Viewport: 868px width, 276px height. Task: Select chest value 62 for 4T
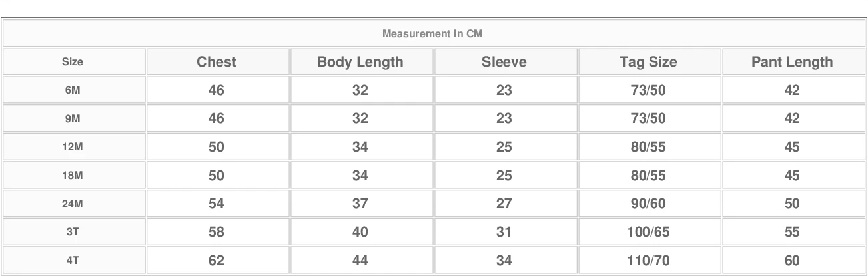[217, 261]
